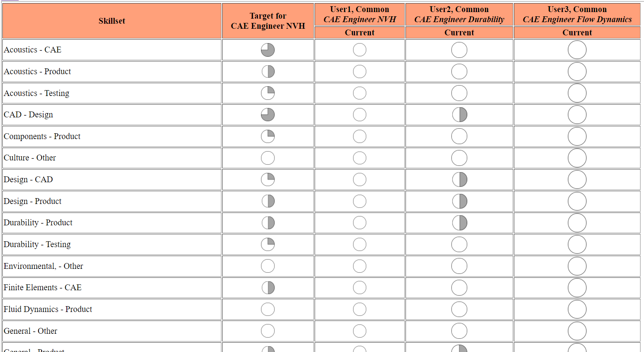The height and width of the screenshot is (352, 644).
Task: Click User2's Durability - Product half circle
Action: (x=460, y=223)
